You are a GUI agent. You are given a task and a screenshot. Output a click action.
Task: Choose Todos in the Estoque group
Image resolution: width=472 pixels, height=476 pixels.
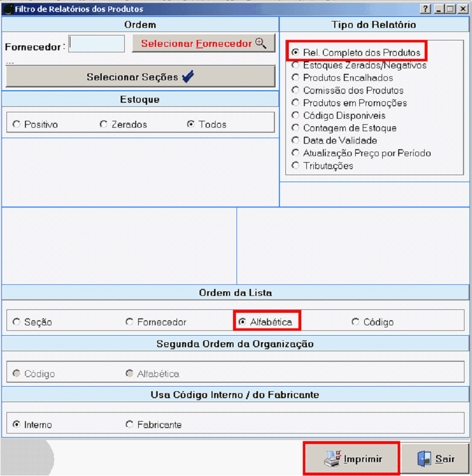[191, 124]
